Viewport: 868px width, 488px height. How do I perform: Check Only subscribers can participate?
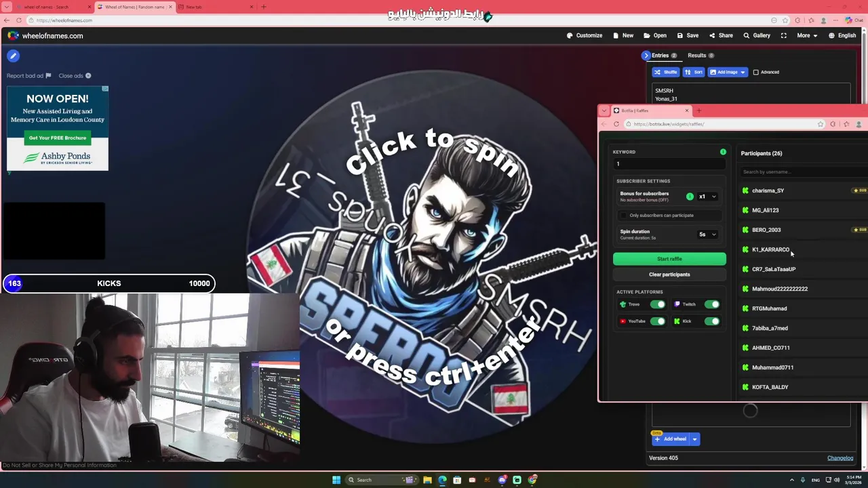click(x=624, y=216)
